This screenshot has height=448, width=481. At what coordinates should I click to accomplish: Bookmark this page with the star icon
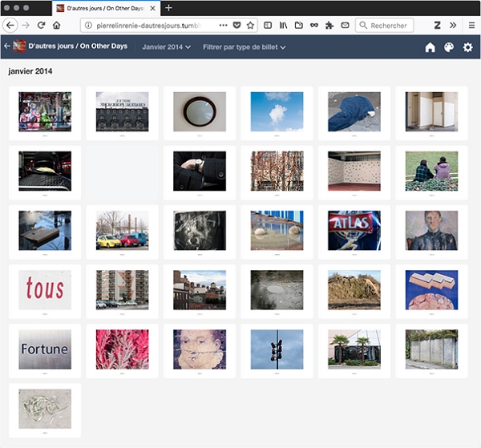[251, 25]
